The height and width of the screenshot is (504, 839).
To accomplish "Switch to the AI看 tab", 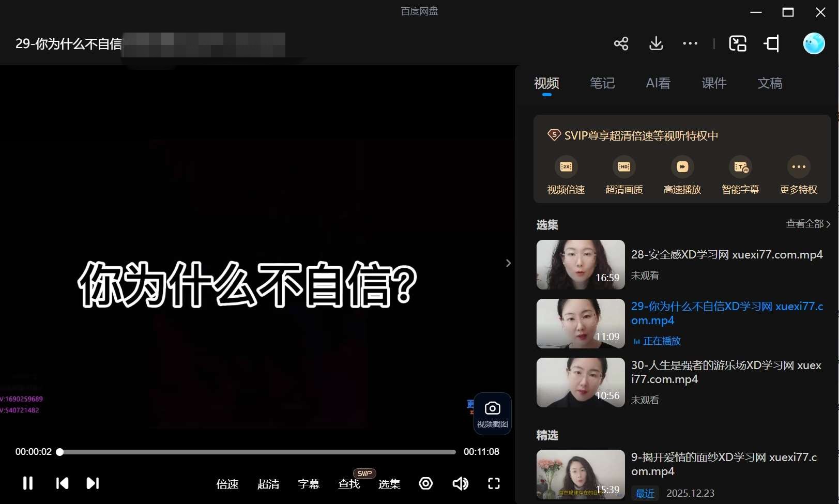I will point(658,83).
